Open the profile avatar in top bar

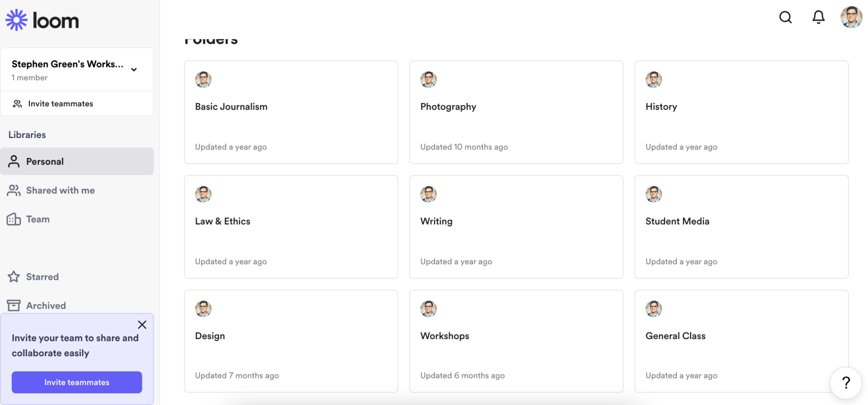coord(851,18)
